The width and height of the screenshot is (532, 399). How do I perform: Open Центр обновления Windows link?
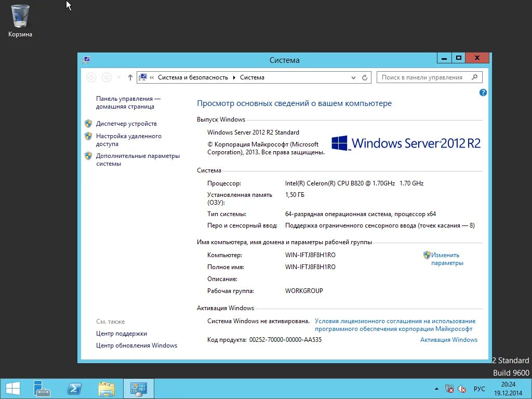point(137,345)
